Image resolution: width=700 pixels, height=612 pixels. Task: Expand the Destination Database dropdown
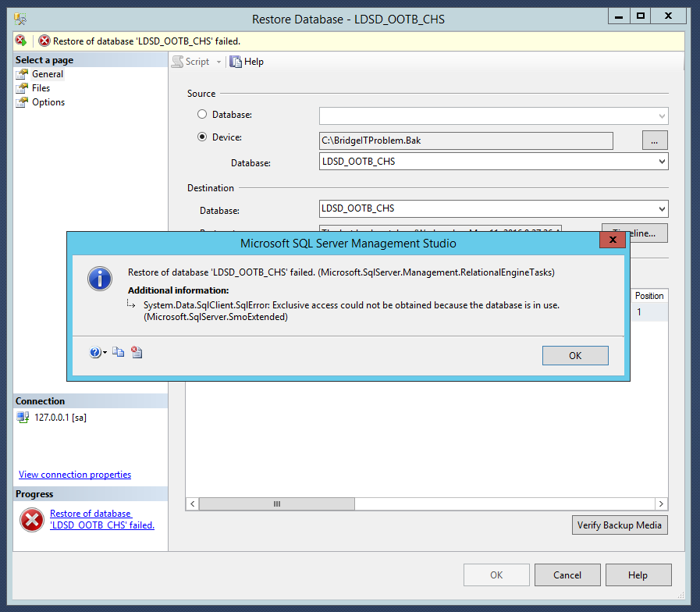tap(662, 209)
